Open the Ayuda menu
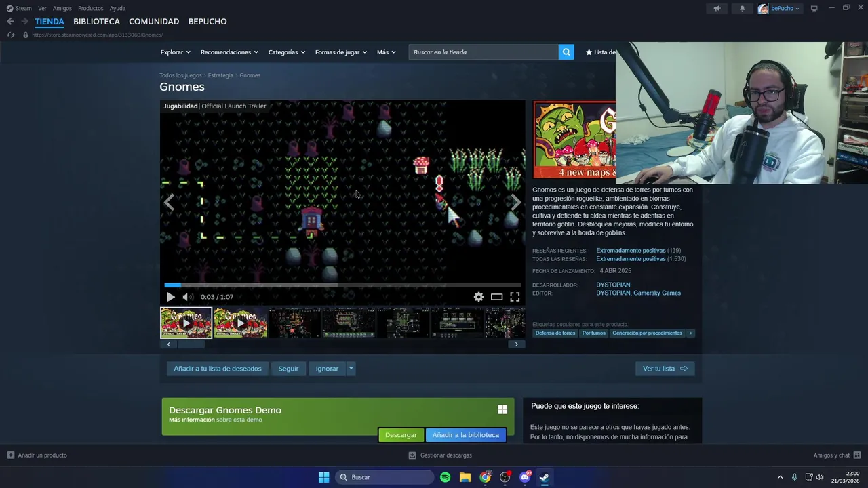Screen dimensions: 868x488 [117, 8]
